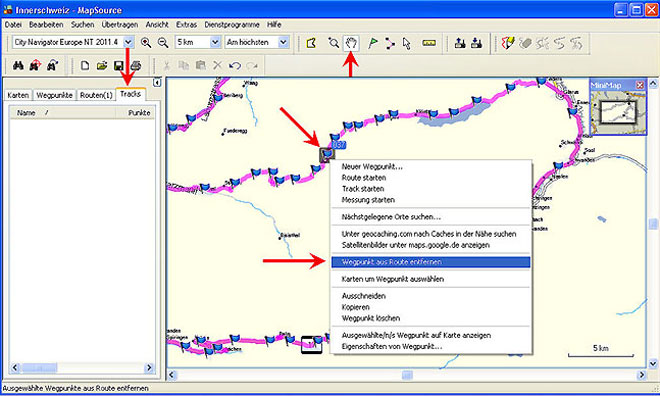Choose Neuer Wegpunkt... in context menu
The height and width of the screenshot is (396, 660).
pos(431,167)
